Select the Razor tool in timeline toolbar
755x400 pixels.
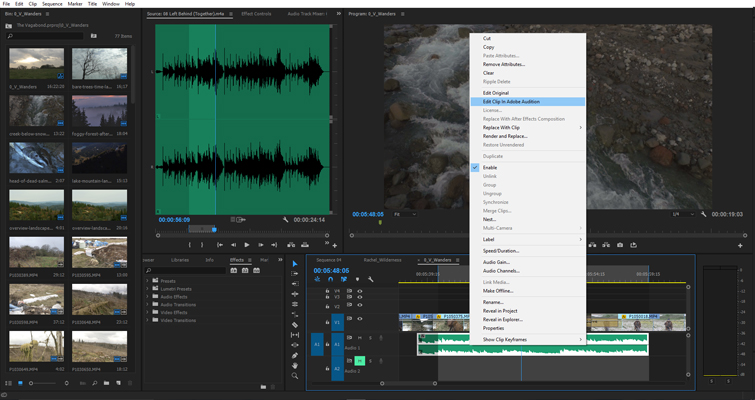point(295,324)
